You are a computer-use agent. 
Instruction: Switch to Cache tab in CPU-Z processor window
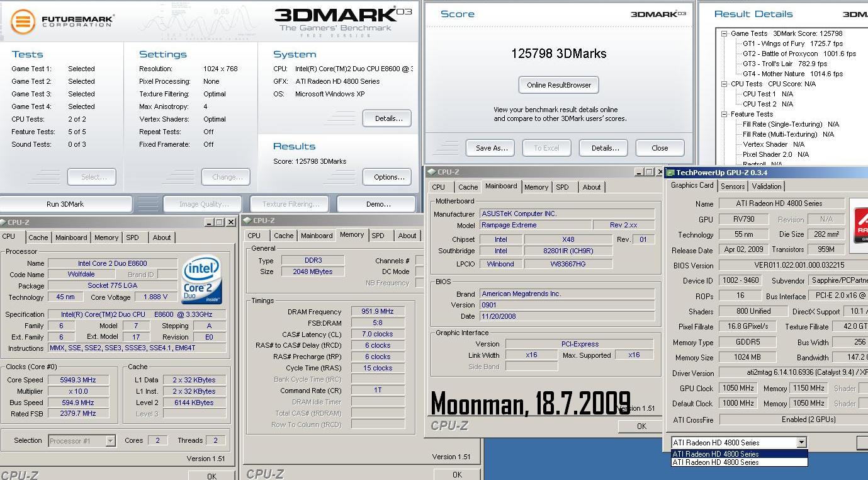pyautogui.click(x=38, y=237)
